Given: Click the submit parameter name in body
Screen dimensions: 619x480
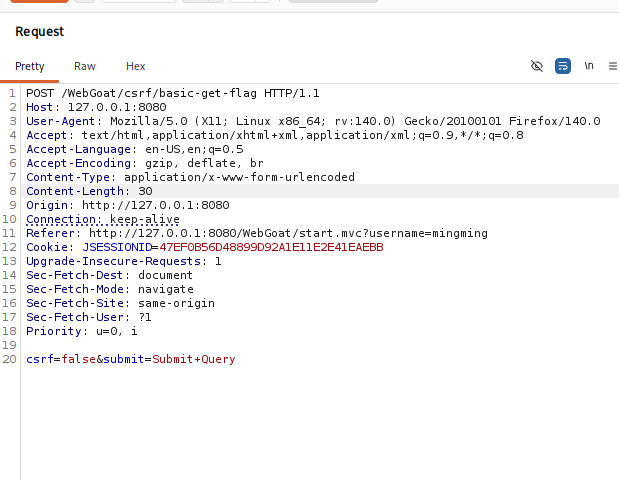Looking at the screenshot, I should click(x=124, y=359).
